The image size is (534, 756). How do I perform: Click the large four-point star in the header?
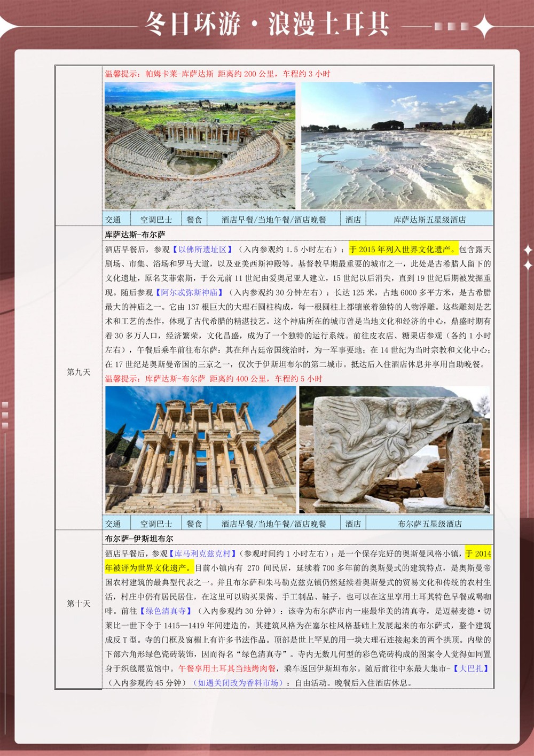point(484,26)
